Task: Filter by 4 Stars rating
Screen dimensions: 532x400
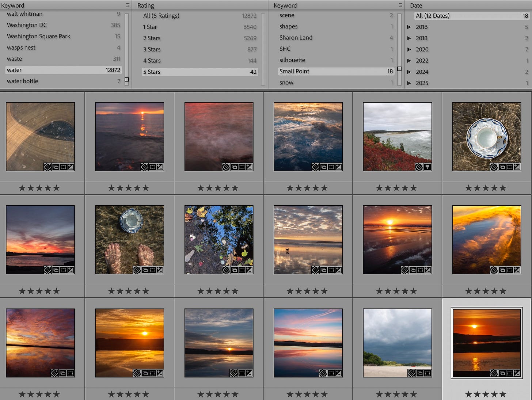Action: [x=200, y=61]
